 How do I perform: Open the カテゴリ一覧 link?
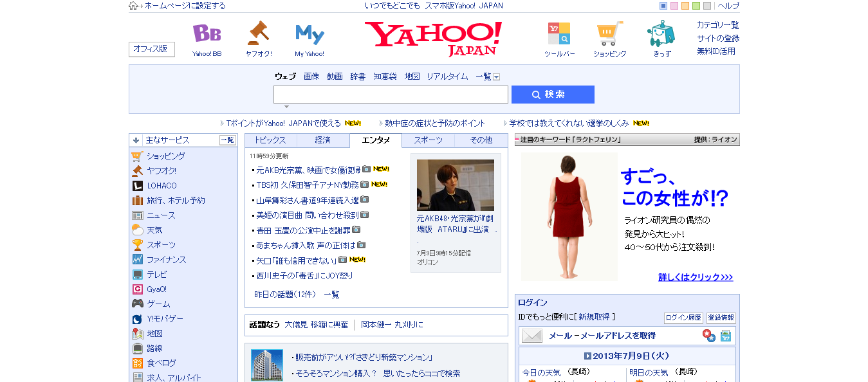(x=718, y=25)
